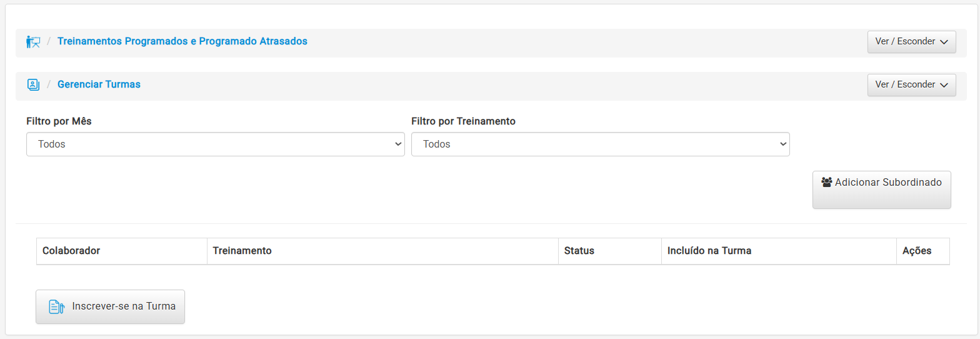Open the Gerenciar Turmas link
980x339 pixels.
99,84
